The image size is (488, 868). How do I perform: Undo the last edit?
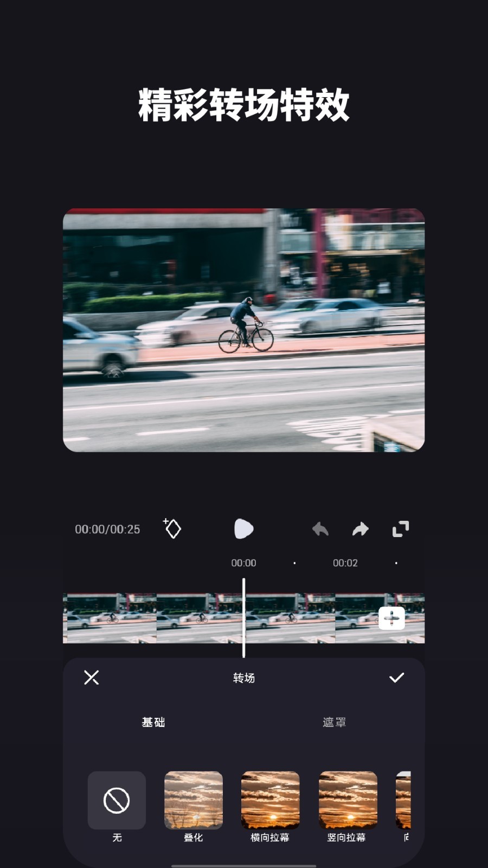click(x=320, y=529)
